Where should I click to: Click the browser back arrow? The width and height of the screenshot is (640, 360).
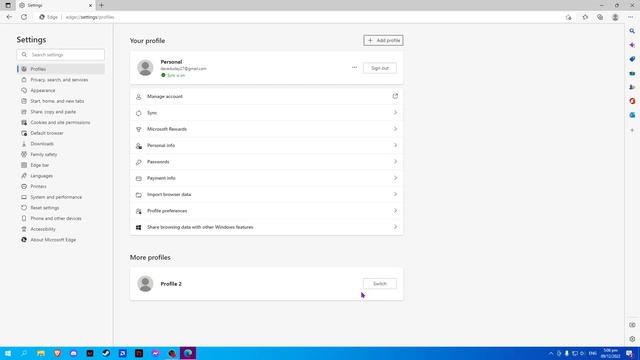click(x=9, y=17)
